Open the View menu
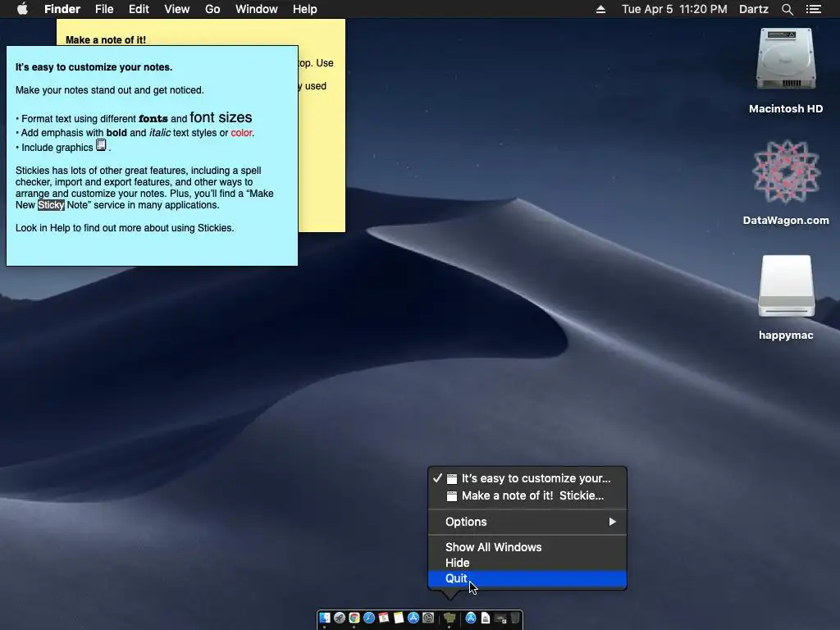 [x=177, y=9]
